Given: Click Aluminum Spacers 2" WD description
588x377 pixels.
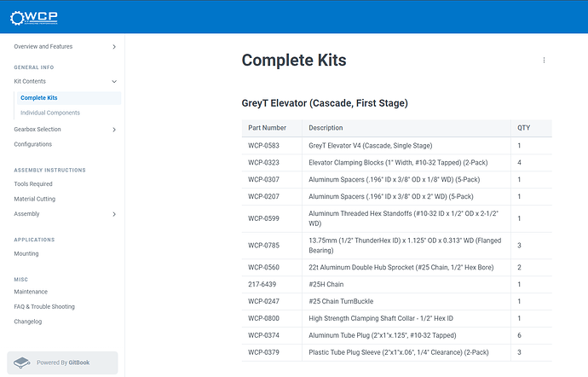Looking at the screenshot, I should click(x=391, y=196).
